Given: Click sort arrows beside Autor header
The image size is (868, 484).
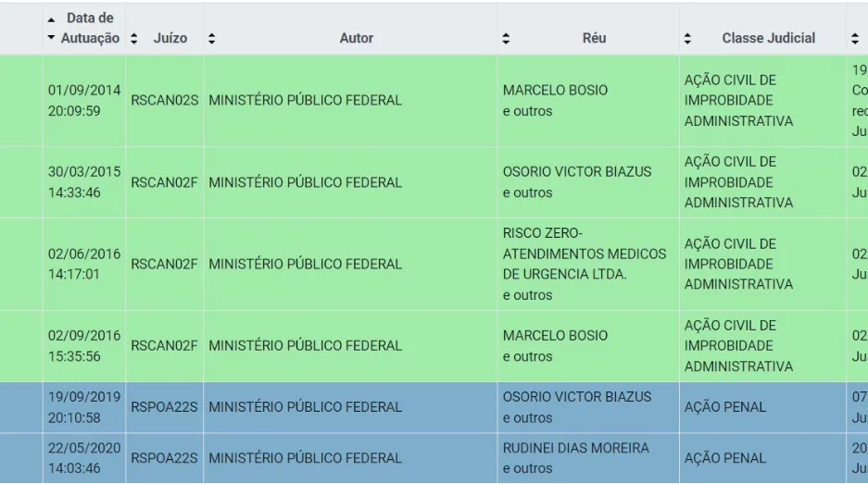Looking at the screenshot, I should click(x=211, y=38).
